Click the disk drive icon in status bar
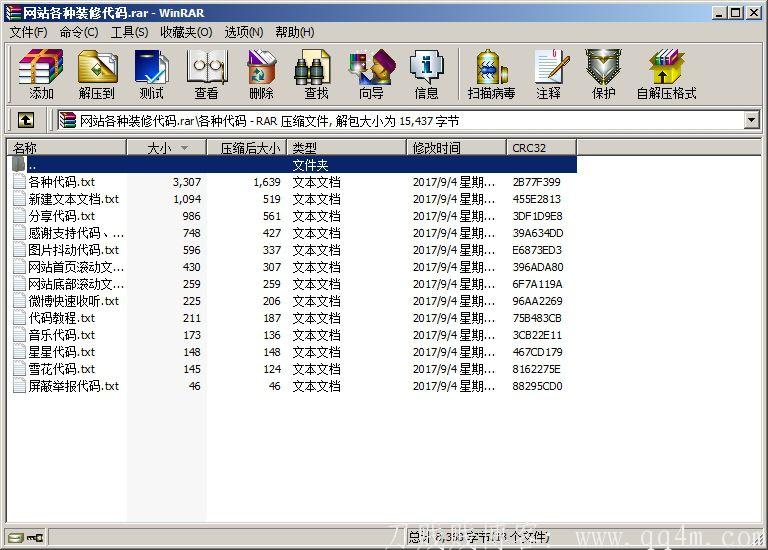The height and width of the screenshot is (550, 768). pyautogui.click(x=16, y=538)
